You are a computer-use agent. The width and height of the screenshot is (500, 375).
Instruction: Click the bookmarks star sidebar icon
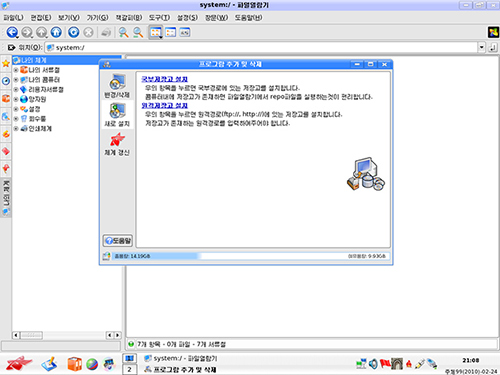[6, 63]
